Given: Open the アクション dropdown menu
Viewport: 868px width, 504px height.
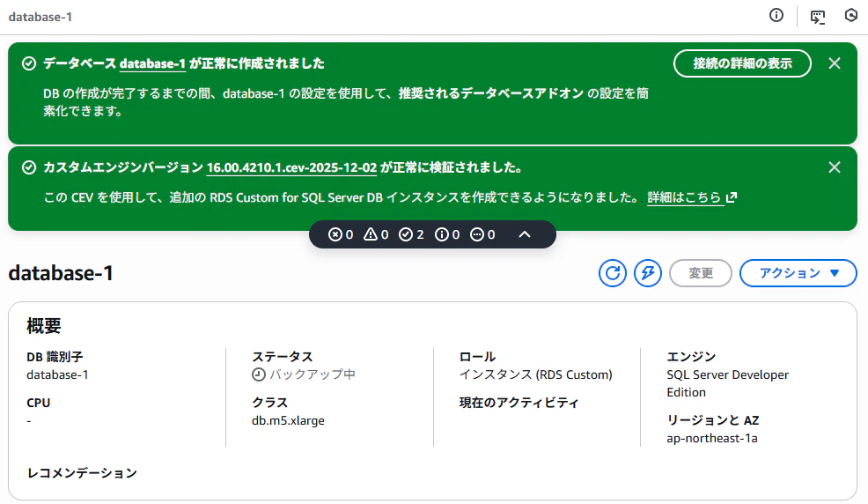Looking at the screenshot, I should click(798, 273).
